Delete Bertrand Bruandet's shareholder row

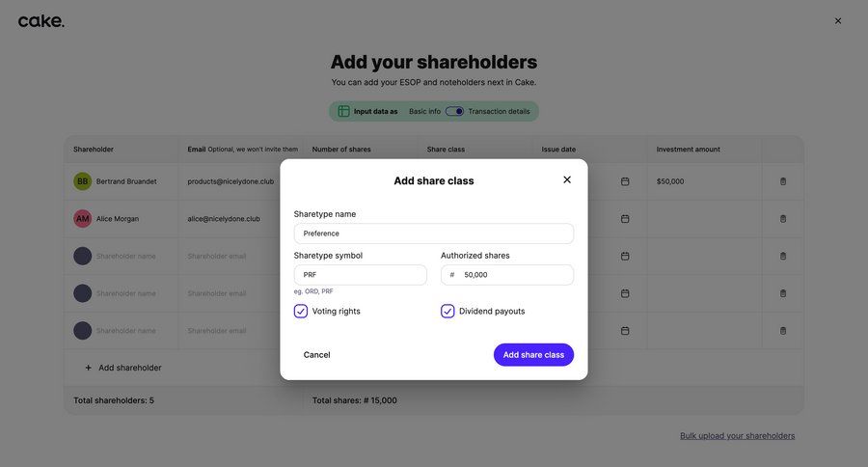(783, 181)
